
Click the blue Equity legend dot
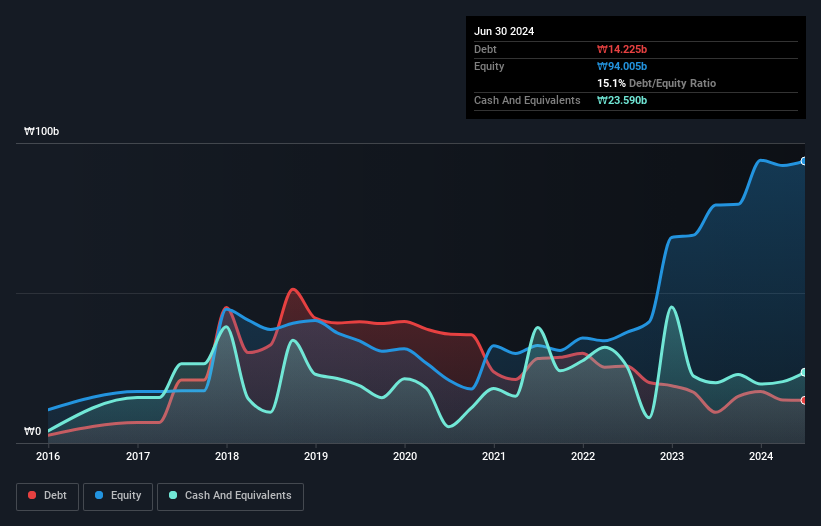point(99,495)
